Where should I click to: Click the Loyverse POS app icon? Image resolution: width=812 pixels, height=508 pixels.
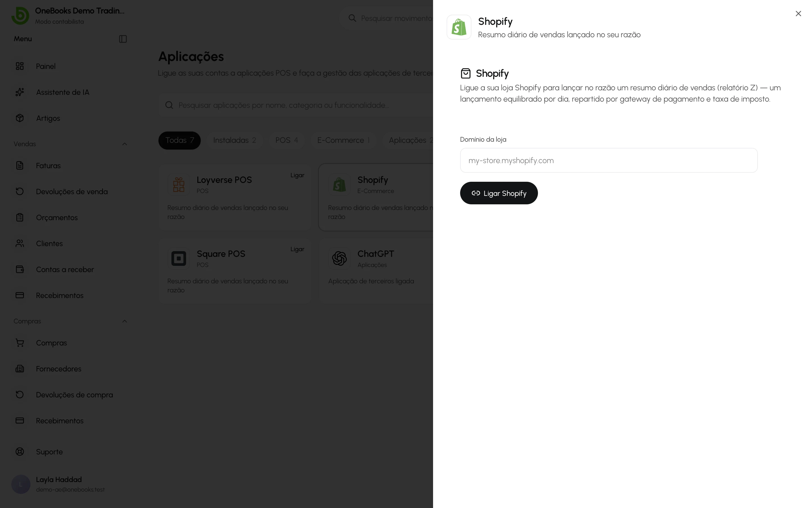178,185
